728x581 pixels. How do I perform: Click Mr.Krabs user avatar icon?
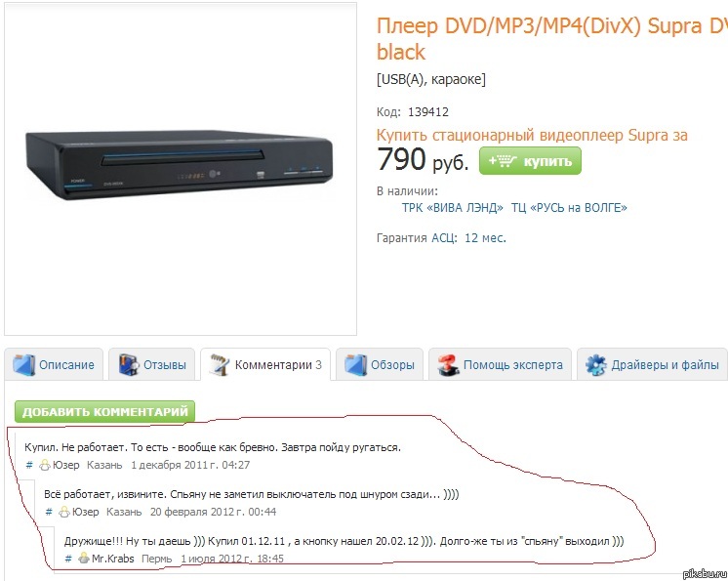click(x=84, y=558)
